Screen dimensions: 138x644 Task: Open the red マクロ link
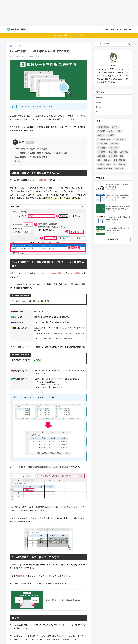point(48,576)
